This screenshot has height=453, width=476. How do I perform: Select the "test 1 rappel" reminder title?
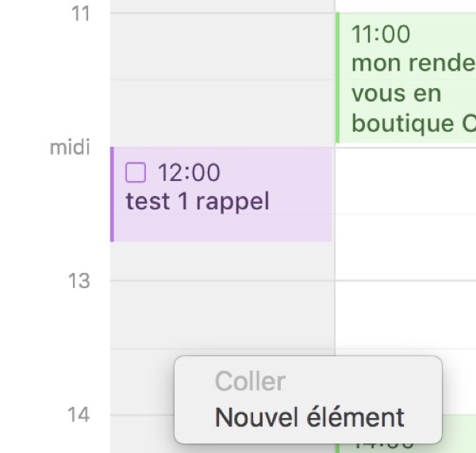[x=198, y=202]
